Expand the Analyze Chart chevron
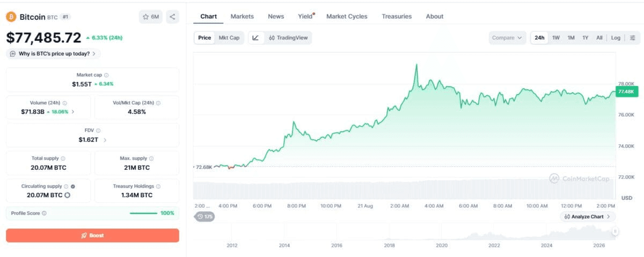644x257 pixels. pyautogui.click(x=608, y=217)
